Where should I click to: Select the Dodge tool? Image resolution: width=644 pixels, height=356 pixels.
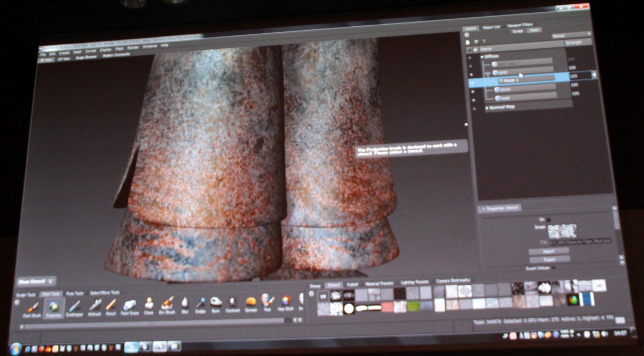[201, 305]
